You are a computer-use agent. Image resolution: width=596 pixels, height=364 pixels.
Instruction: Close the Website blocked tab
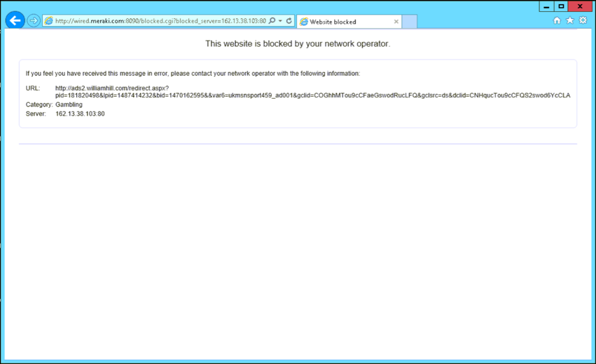click(x=396, y=22)
